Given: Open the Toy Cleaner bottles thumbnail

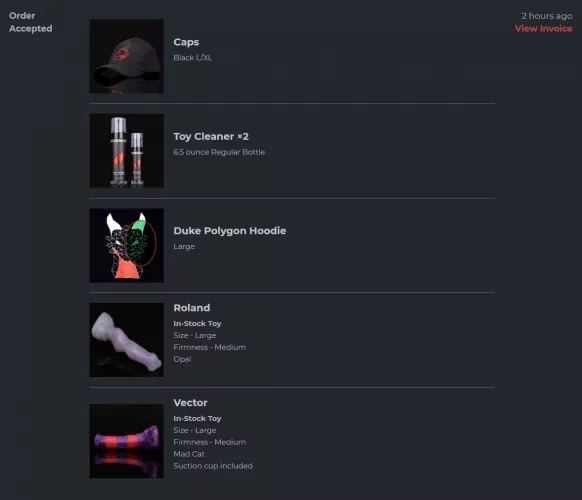Looking at the screenshot, I should coord(127,151).
